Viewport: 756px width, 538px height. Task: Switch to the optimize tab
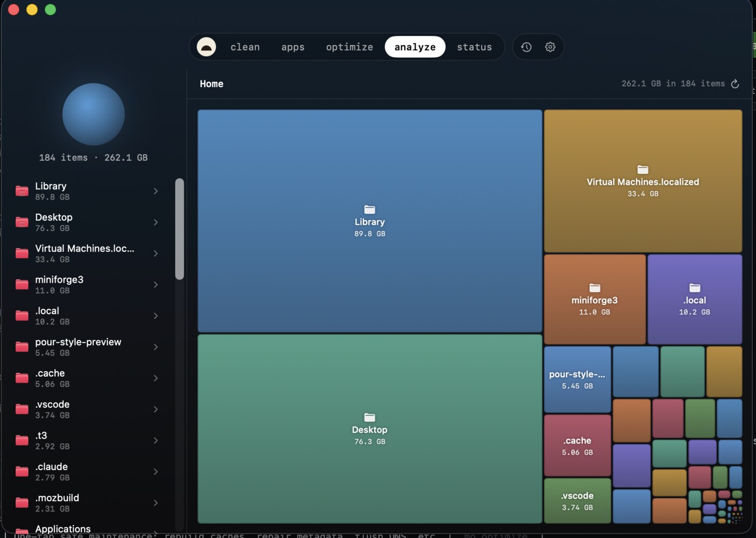click(x=349, y=47)
